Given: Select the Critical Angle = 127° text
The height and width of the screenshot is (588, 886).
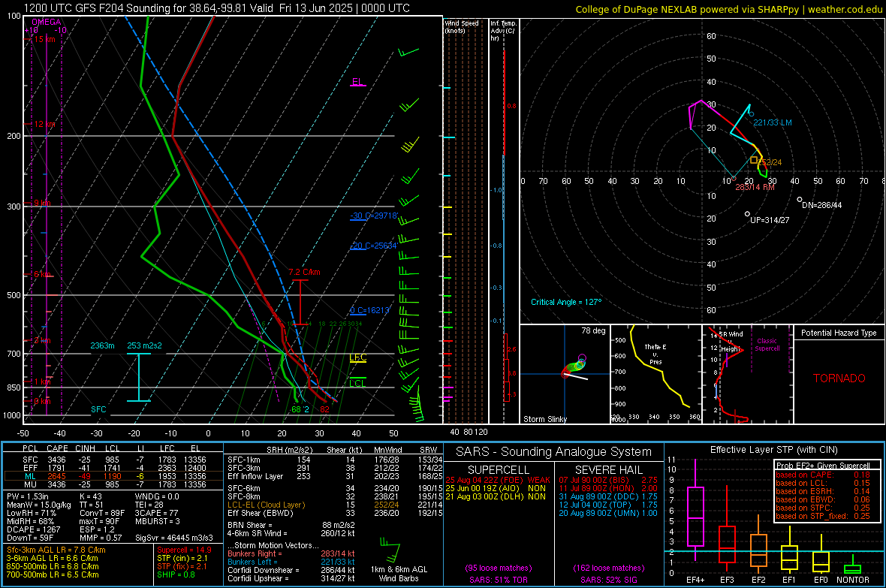Looking at the screenshot, I should tap(566, 302).
